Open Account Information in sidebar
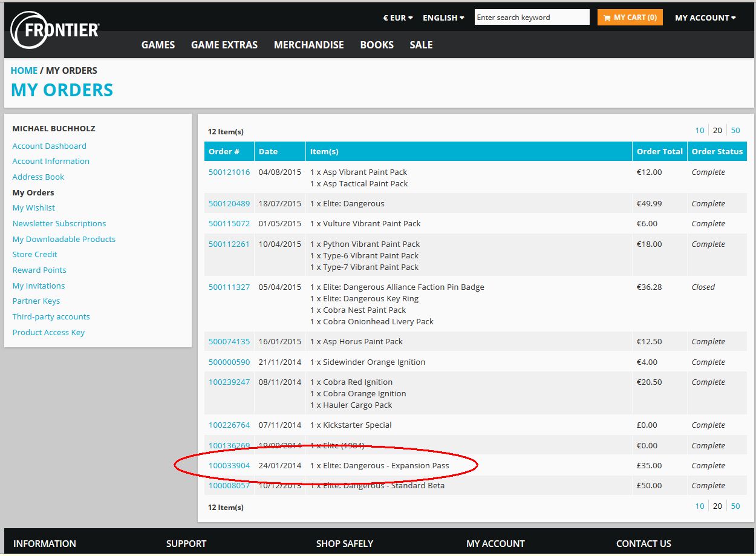 pyautogui.click(x=51, y=161)
